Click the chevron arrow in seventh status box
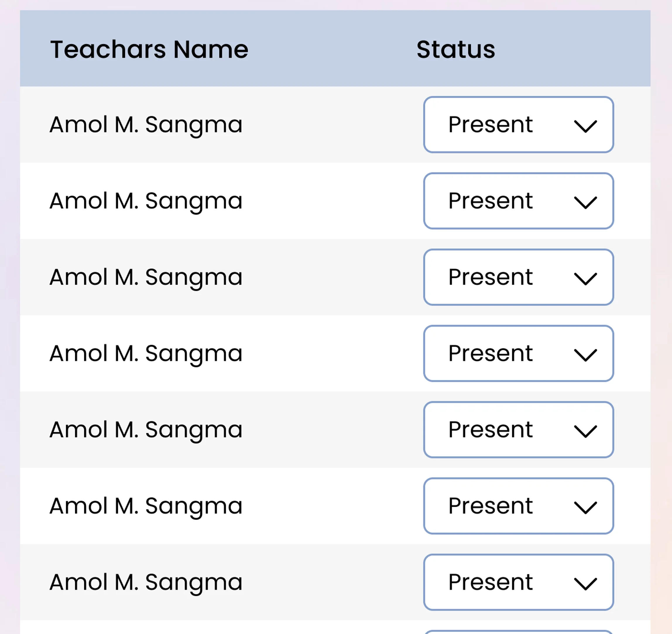Screen dimensions: 672x634 (585, 584)
